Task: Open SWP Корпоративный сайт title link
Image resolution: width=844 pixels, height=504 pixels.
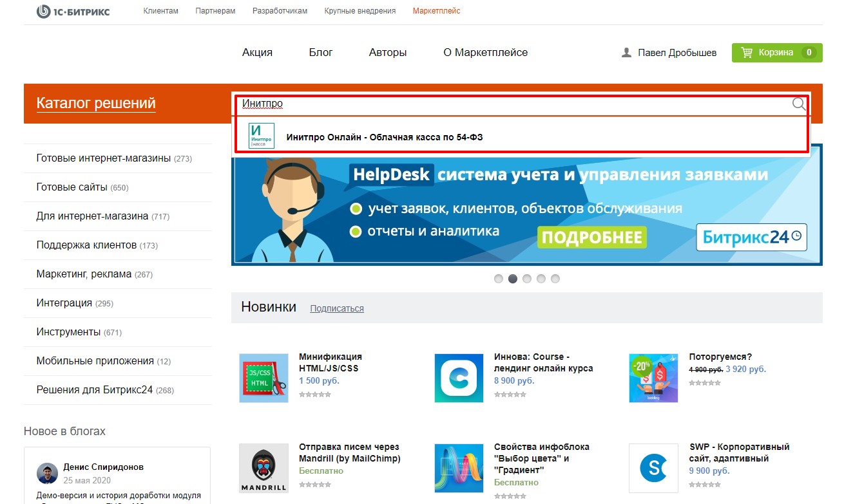Action: [739, 453]
